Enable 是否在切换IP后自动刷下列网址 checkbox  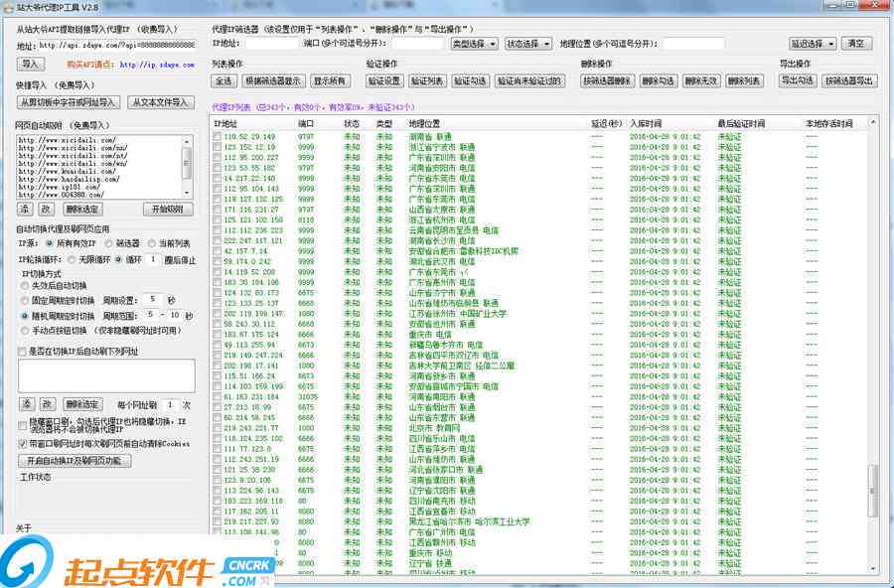pyautogui.click(x=22, y=352)
